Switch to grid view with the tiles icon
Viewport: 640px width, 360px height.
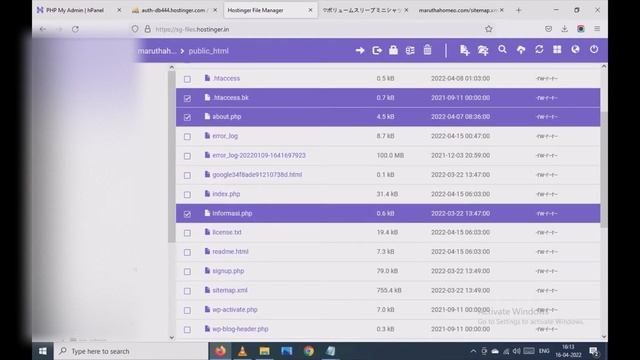[x=557, y=50]
